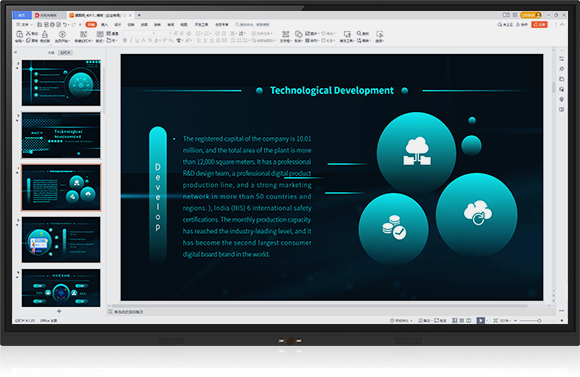Toggle Underline formatting
Screen dimensions: 580x377
[x=137, y=40]
